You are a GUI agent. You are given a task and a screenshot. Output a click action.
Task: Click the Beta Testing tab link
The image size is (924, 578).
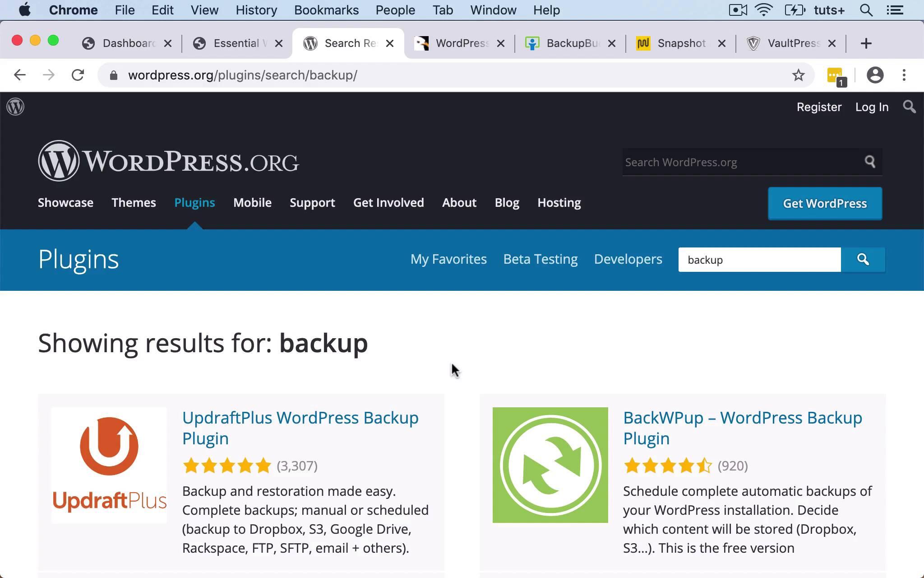[x=540, y=259]
